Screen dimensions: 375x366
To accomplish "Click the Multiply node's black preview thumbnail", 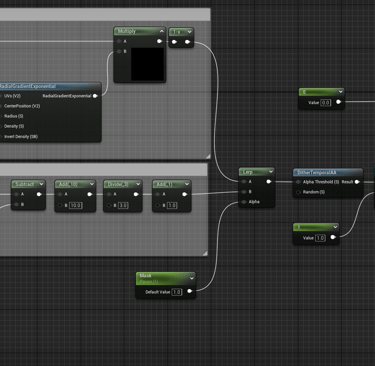I will [x=147, y=64].
